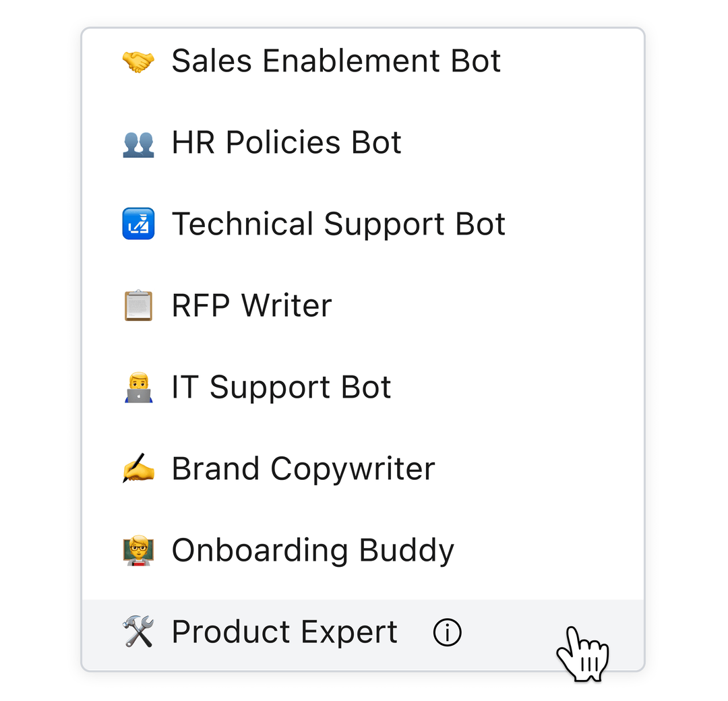The width and height of the screenshot is (728, 701).
Task: Click the teacher icon for Onboarding Buddy
Action: [138, 550]
